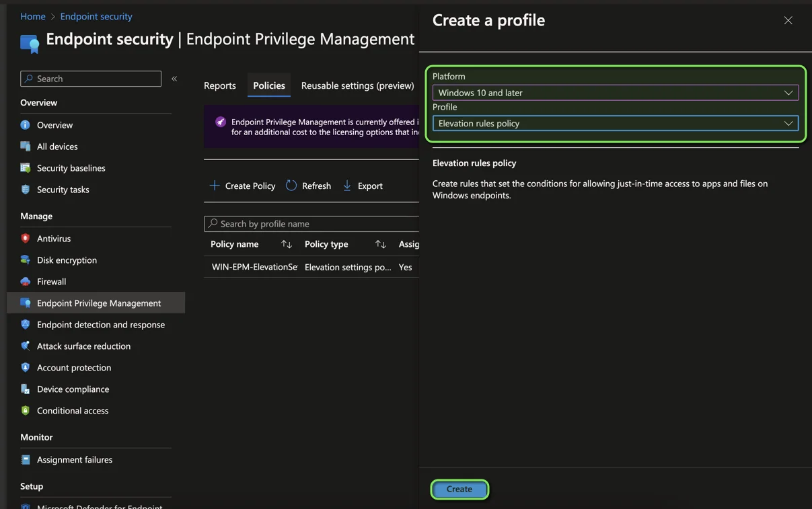The image size is (812, 509).
Task: Open Reusable settings (preview) tab
Action: coord(358,85)
